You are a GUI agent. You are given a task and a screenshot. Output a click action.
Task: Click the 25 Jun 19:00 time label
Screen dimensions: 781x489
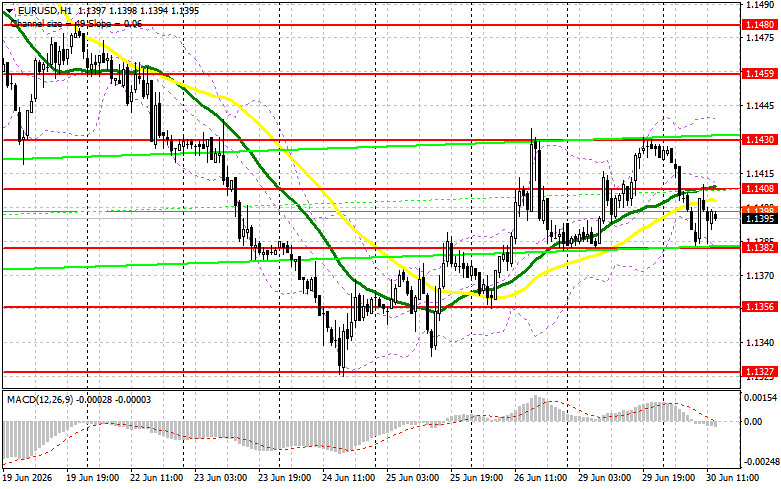[477, 478]
